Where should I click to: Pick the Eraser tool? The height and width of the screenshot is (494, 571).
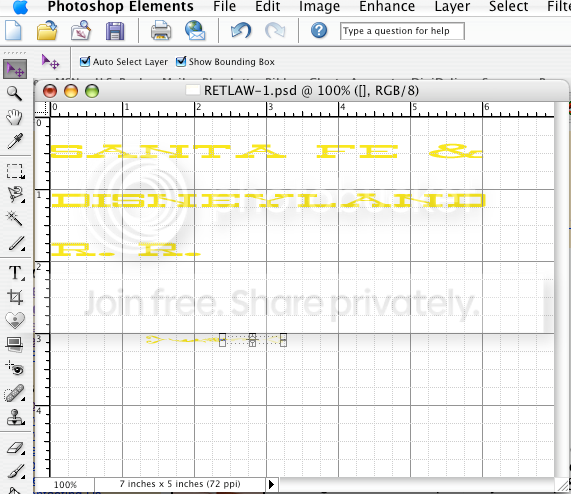click(x=15, y=448)
